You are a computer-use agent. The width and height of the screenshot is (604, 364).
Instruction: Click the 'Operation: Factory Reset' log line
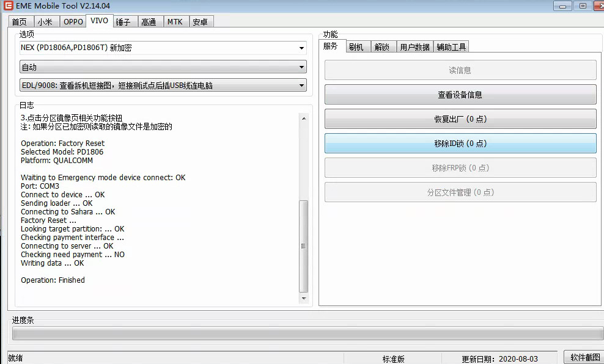63,143
